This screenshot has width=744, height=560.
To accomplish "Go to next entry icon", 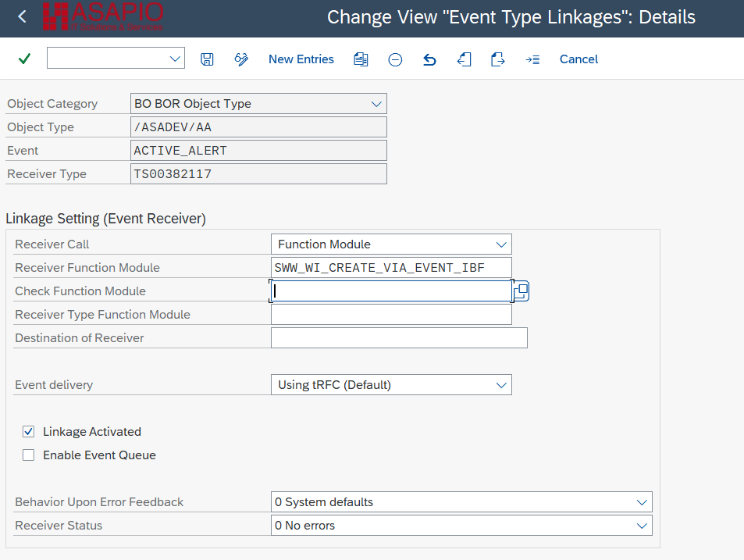I will (x=498, y=59).
